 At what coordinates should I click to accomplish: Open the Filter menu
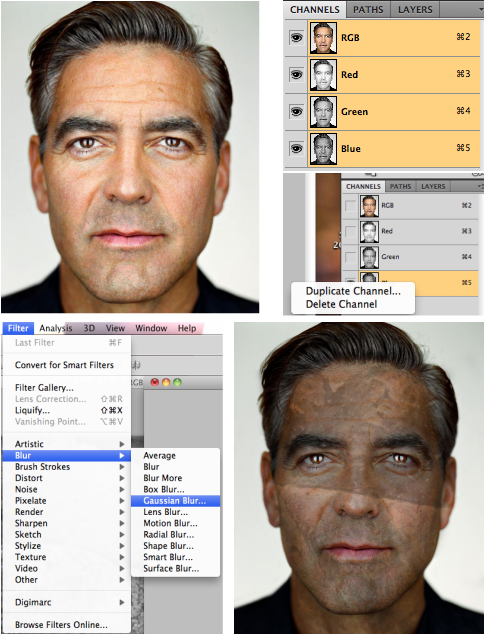coord(18,328)
